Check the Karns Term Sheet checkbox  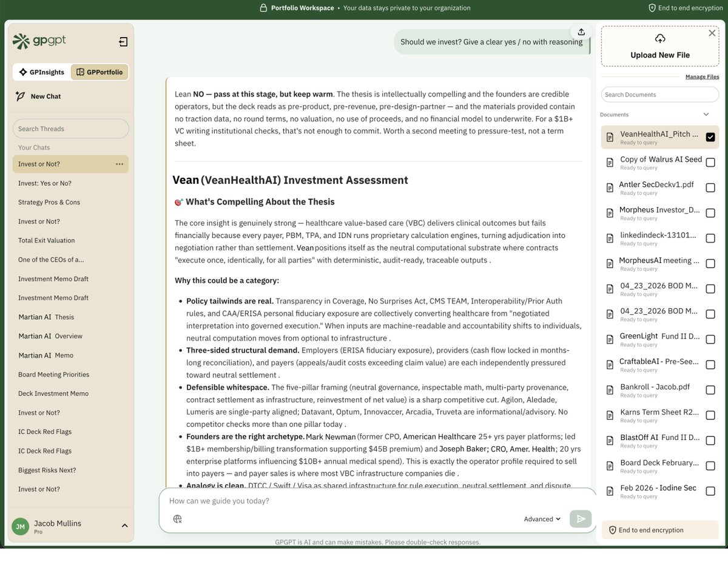pyautogui.click(x=710, y=415)
